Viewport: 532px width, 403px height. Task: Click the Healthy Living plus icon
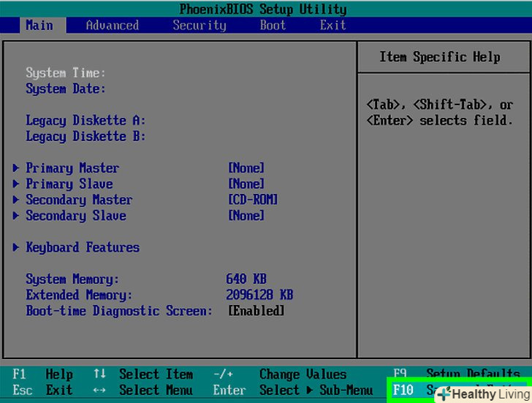(444, 394)
